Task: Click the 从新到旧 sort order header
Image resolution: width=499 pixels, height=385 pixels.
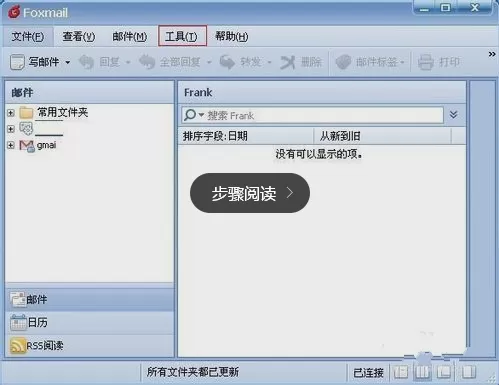Action: pos(383,136)
